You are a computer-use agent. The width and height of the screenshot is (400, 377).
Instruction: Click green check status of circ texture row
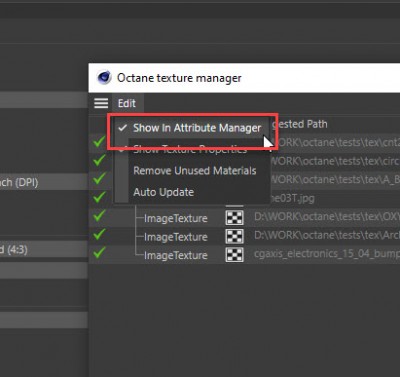pos(99,161)
